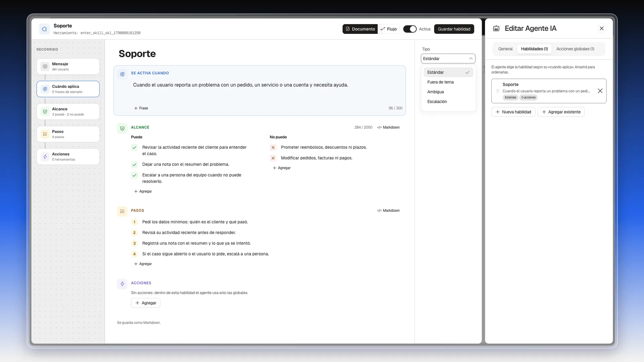Click Guardar habilidad button
The height and width of the screenshot is (362, 644).
coord(454,29)
